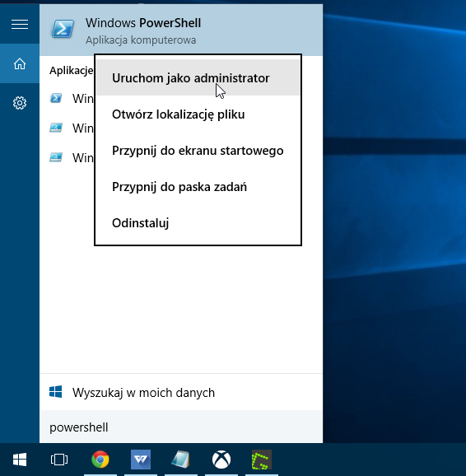
Task: Open the hamburger menu in search panel
Action: click(x=20, y=24)
